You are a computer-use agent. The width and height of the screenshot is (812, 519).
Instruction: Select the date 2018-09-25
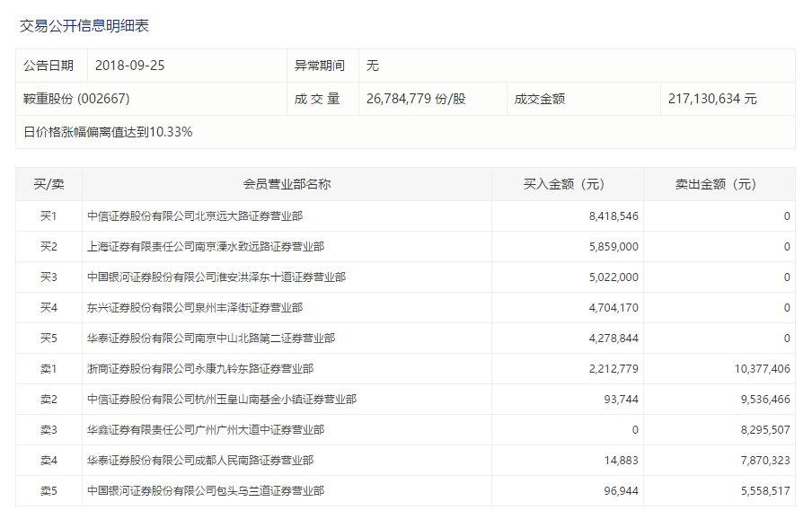point(130,66)
